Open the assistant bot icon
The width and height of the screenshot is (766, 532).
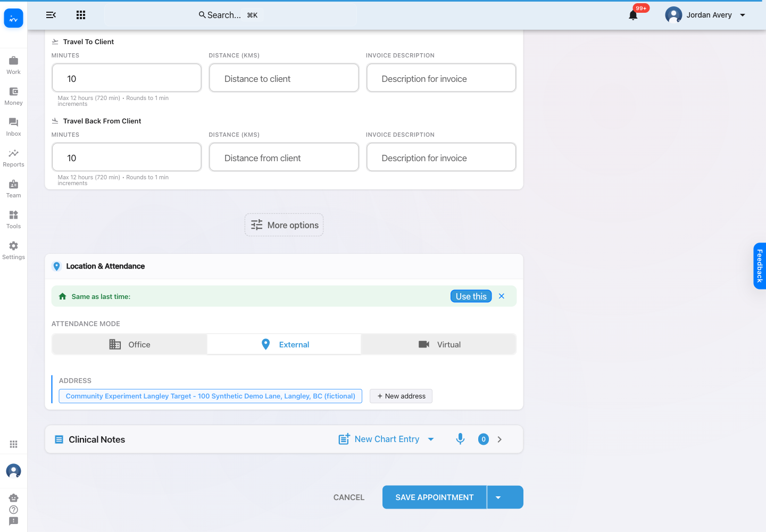point(13,498)
